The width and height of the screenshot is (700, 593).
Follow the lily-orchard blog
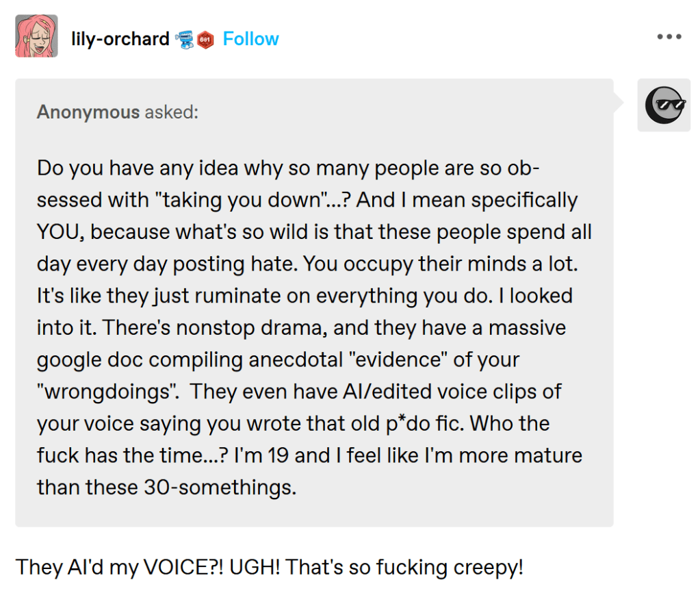(250, 39)
